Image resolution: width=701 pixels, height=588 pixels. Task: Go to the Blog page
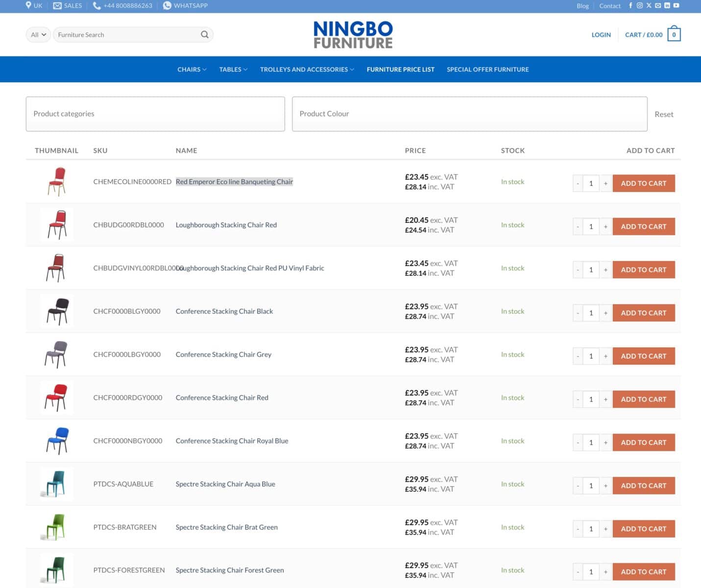point(582,6)
